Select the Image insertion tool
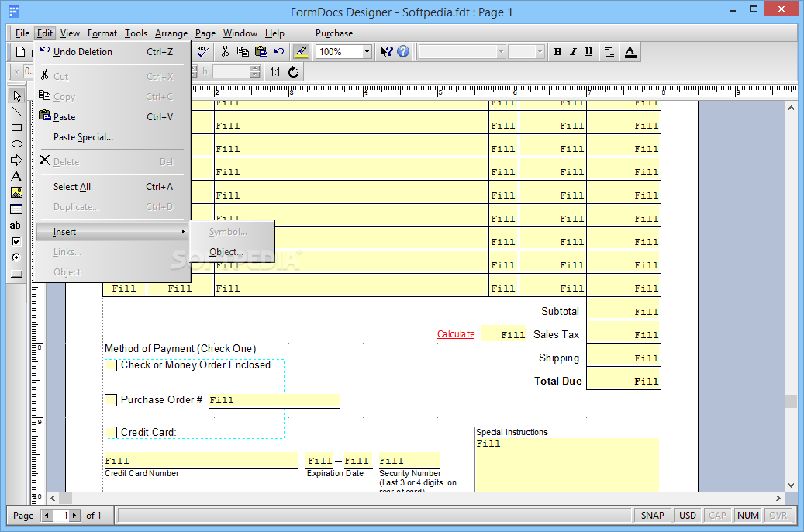Viewport: 804px width, 532px height. click(16, 192)
